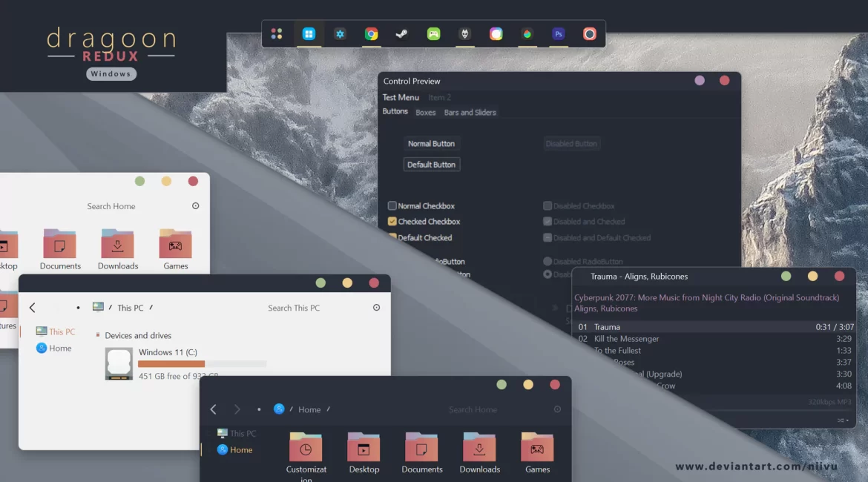Open Google Chrome from the dock
This screenshot has width=868, height=482.
(371, 34)
